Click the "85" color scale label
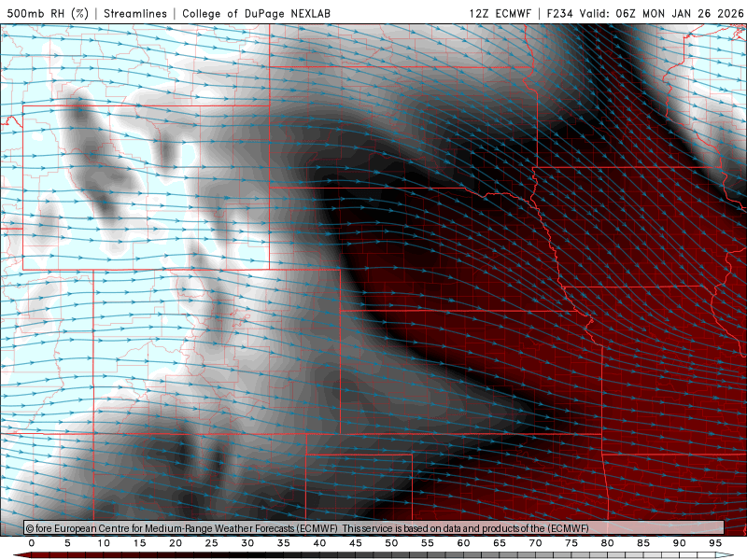 (x=643, y=543)
